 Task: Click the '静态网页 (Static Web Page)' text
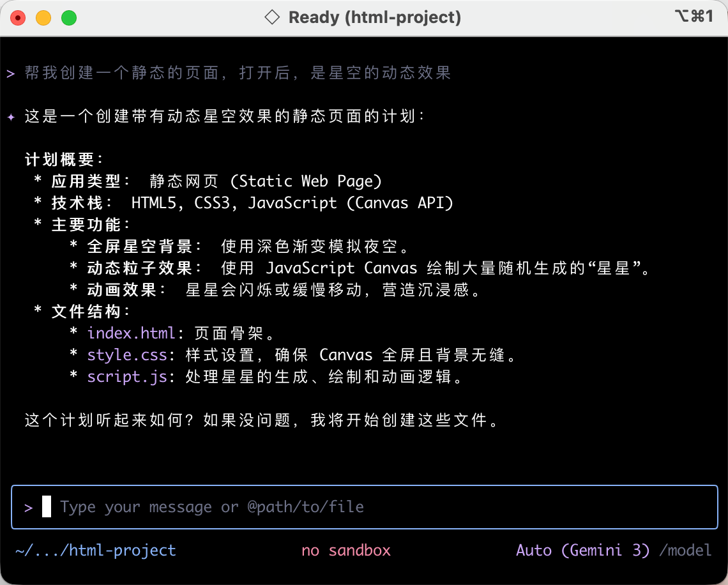click(x=266, y=181)
